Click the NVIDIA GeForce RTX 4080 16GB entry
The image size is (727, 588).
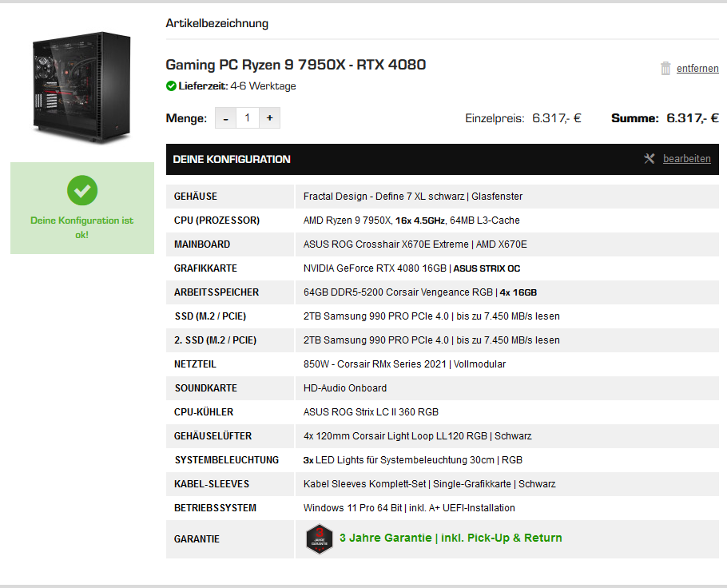pos(411,268)
